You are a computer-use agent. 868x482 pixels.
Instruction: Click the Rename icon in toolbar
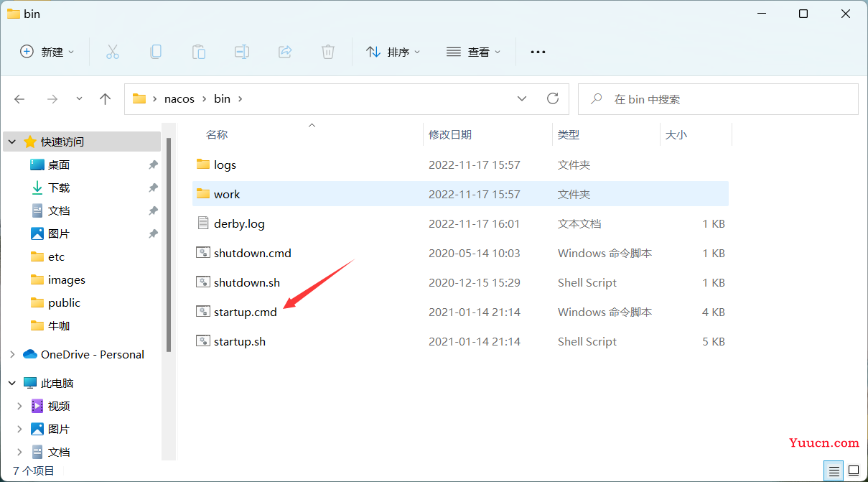(x=242, y=52)
